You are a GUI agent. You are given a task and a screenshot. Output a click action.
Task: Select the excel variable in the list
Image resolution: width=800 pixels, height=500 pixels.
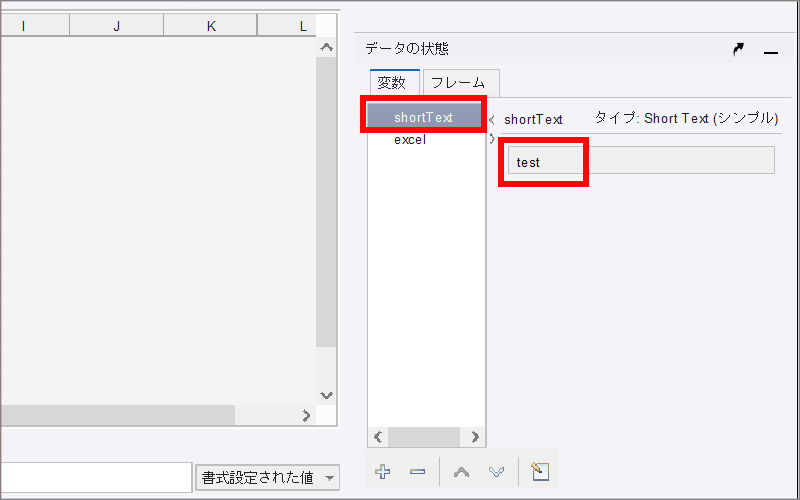[x=410, y=140]
